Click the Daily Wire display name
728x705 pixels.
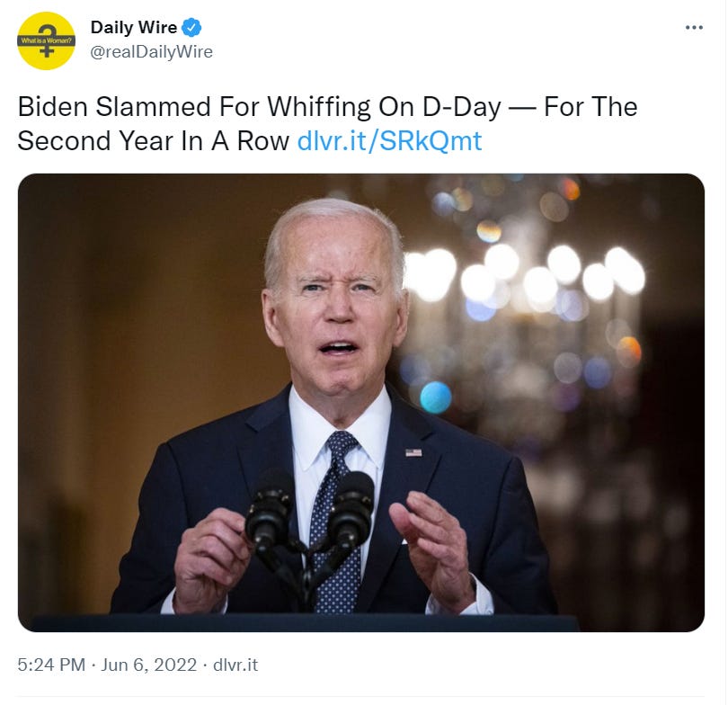click(x=134, y=27)
